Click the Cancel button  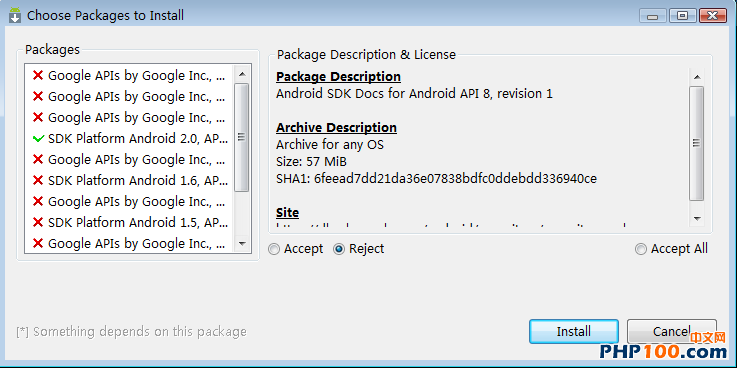point(672,331)
